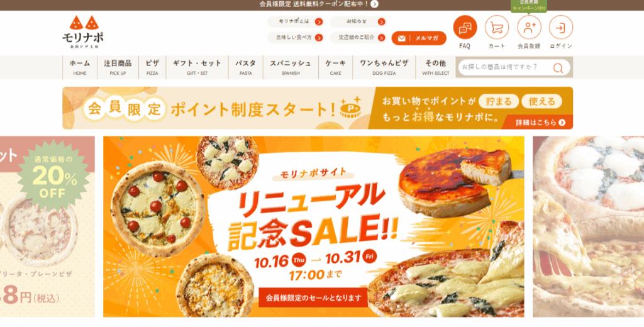Click the product search input field
Viewport: 644px width, 327px height.
coord(505,67)
